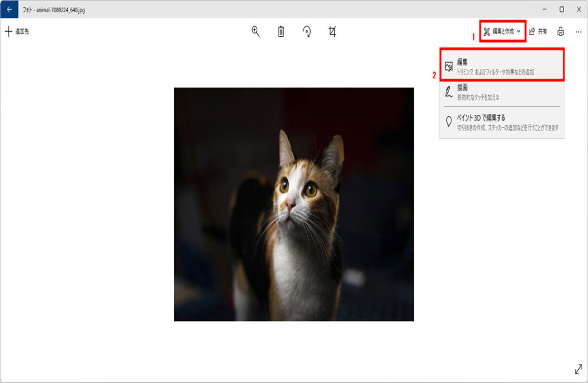Collapse the menu via 編集と作成 chevron arrow
This screenshot has width=588, height=383.
(x=519, y=32)
